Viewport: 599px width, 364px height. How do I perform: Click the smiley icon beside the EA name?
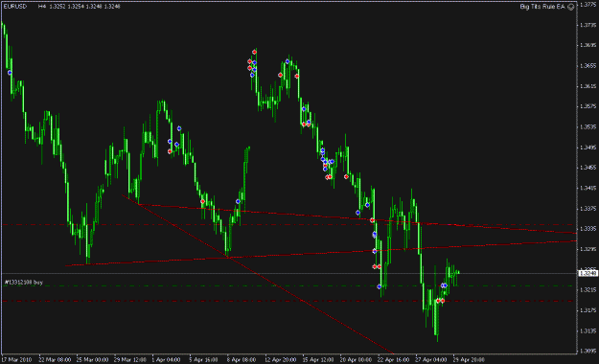tap(571, 7)
